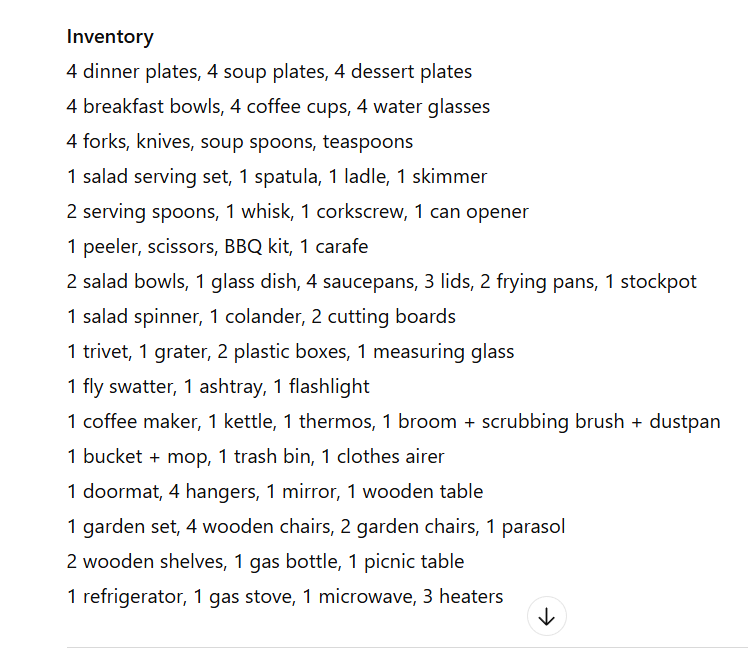Click the fly swatter and ashtray line
The width and height of the screenshot is (748, 650).
click(x=218, y=387)
